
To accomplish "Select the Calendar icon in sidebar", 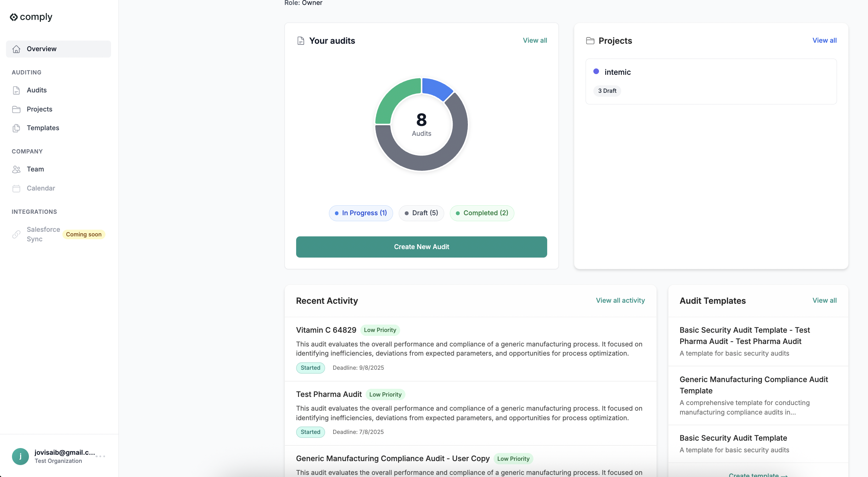I will pos(17,188).
